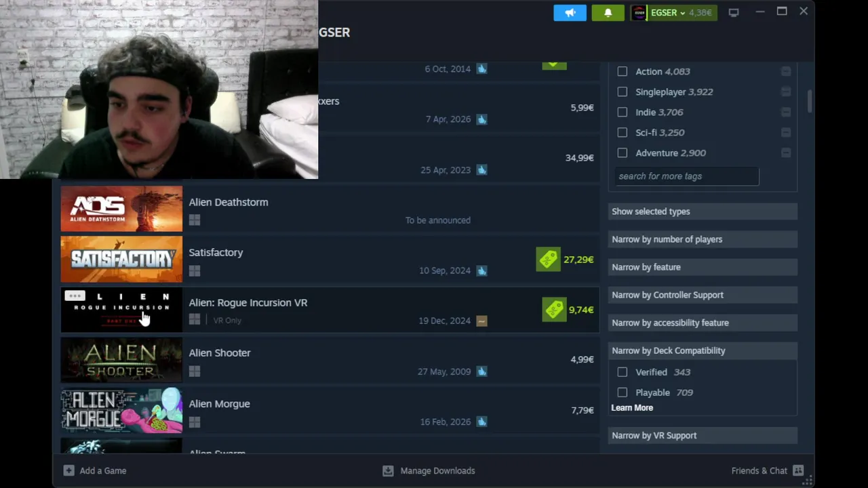Click the Big Picture mode monitor icon

734,12
